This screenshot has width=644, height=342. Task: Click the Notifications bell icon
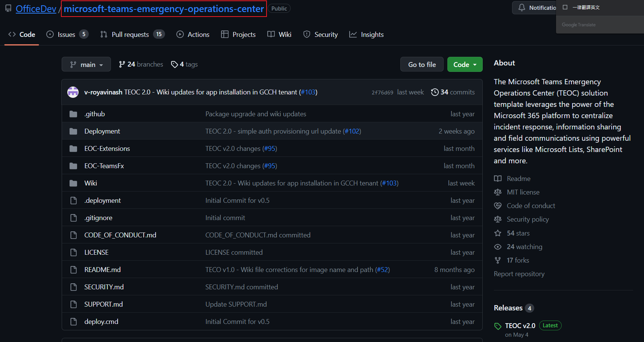522,8
